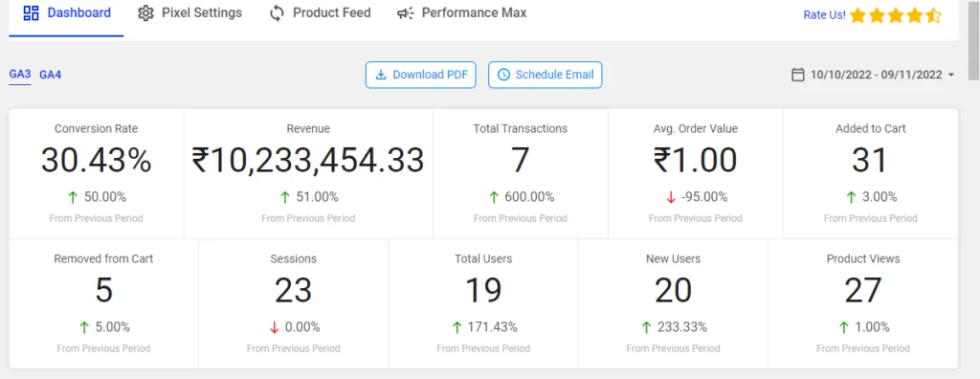Open the Product Feed tab
Screen dimensions: 980x379
coord(320,13)
